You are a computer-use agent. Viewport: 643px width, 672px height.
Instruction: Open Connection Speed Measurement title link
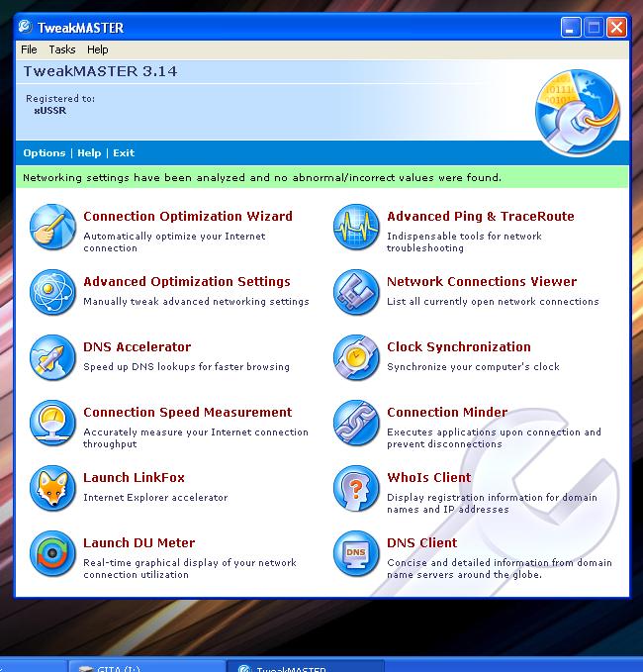click(x=188, y=413)
